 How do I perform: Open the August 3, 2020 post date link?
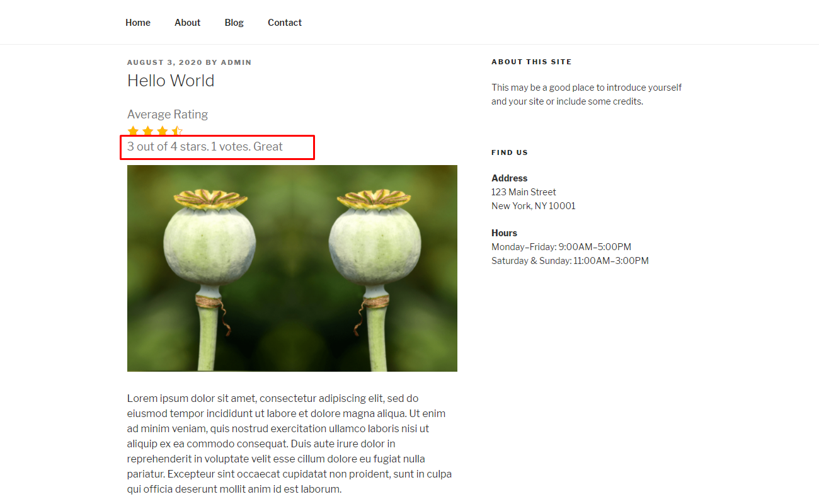point(165,62)
